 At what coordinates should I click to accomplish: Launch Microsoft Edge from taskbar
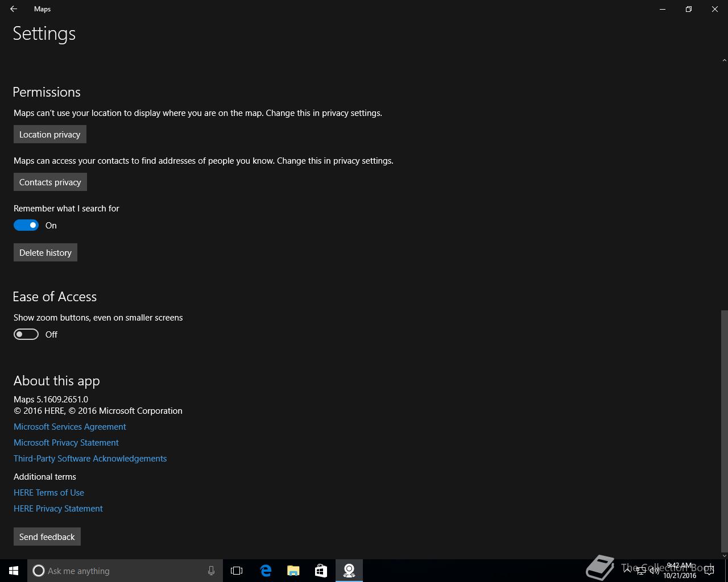(266, 571)
